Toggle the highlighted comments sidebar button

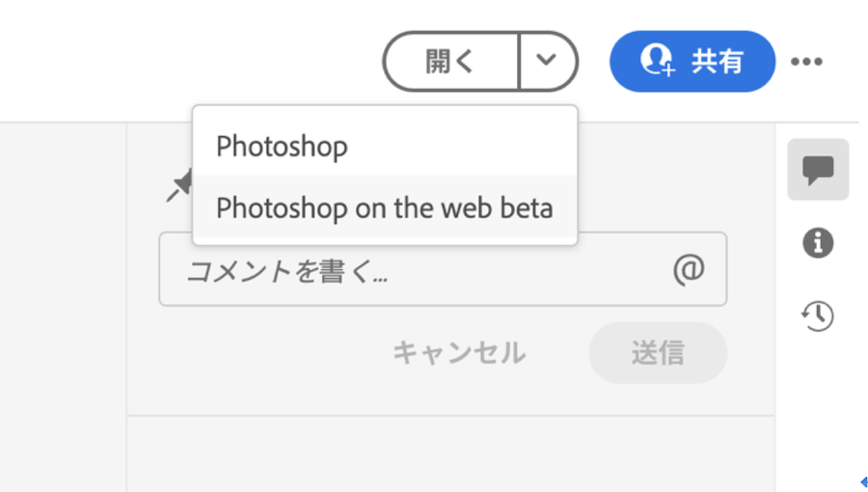pyautogui.click(x=818, y=170)
